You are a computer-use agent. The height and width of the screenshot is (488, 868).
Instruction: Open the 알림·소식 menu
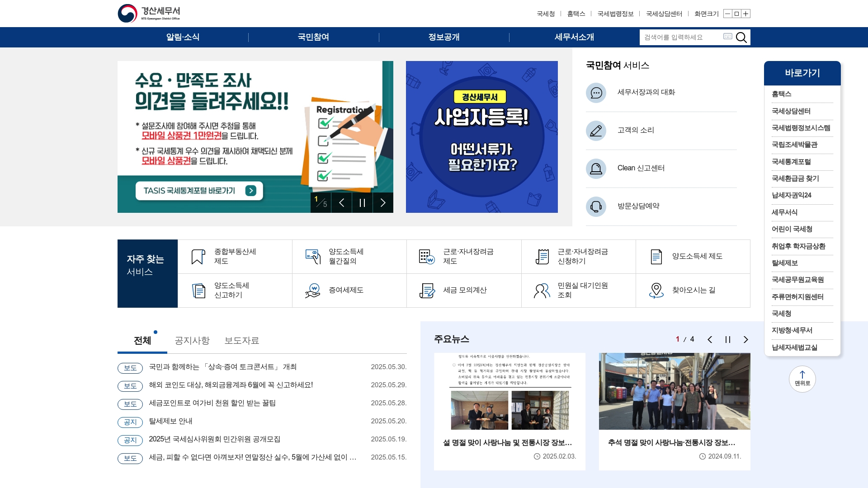point(183,37)
